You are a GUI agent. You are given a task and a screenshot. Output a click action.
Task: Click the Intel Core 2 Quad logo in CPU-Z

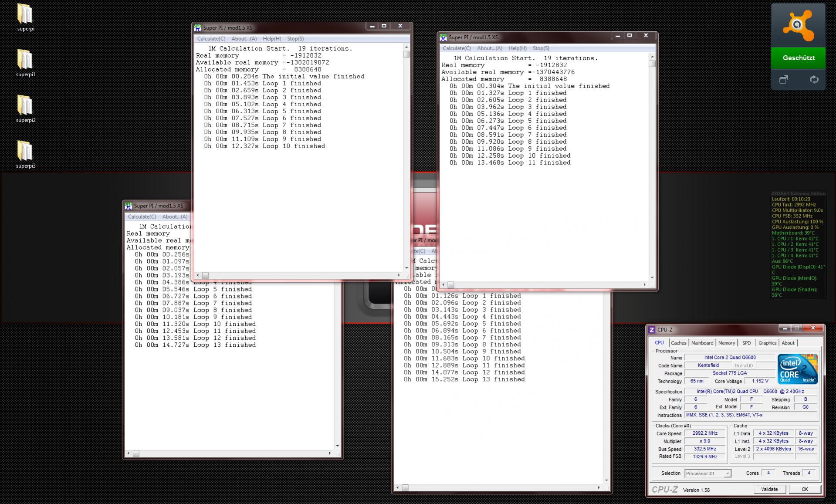coord(798,369)
